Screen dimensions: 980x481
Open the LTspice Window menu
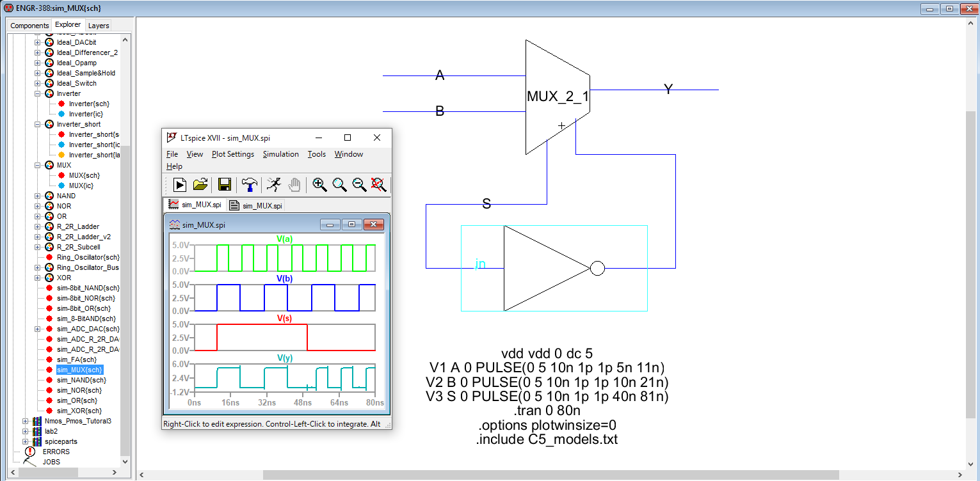[349, 154]
